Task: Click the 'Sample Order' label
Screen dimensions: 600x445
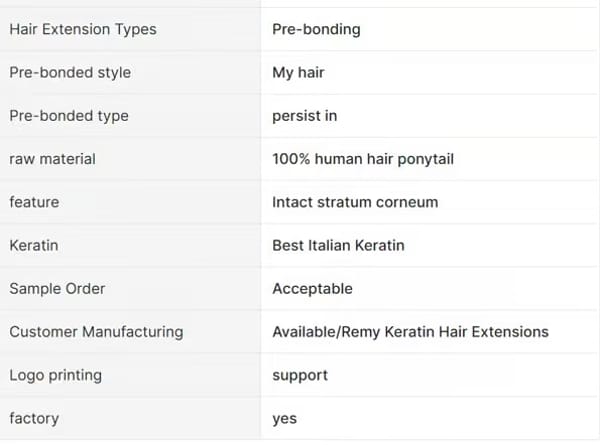Action: point(57,288)
